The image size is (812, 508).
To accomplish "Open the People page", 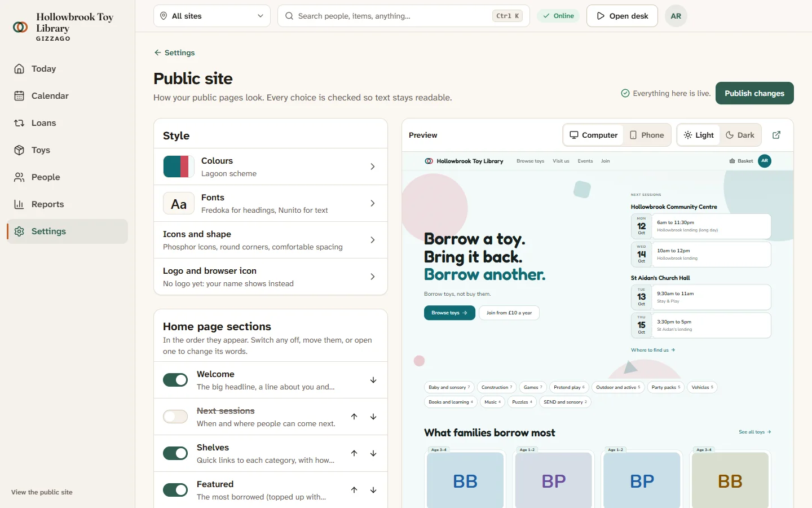I will [x=67, y=177].
